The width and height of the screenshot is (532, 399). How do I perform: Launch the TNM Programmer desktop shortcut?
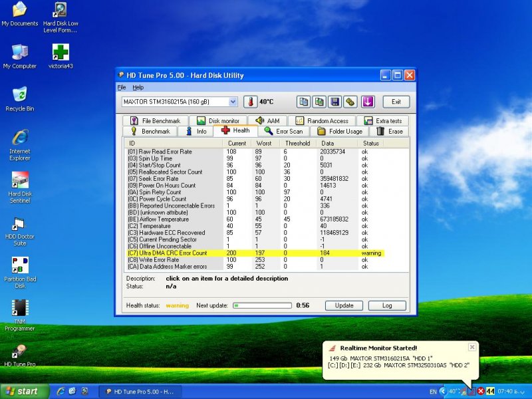point(20,315)
